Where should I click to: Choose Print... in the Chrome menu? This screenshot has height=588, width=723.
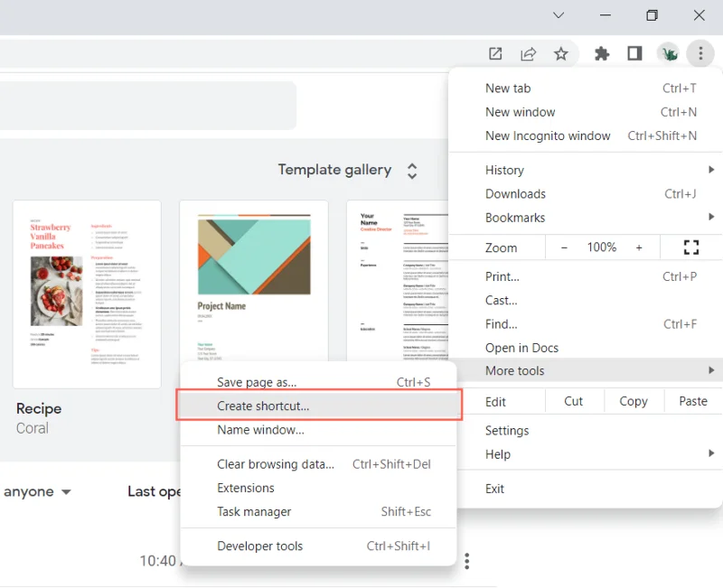(586, 276)
